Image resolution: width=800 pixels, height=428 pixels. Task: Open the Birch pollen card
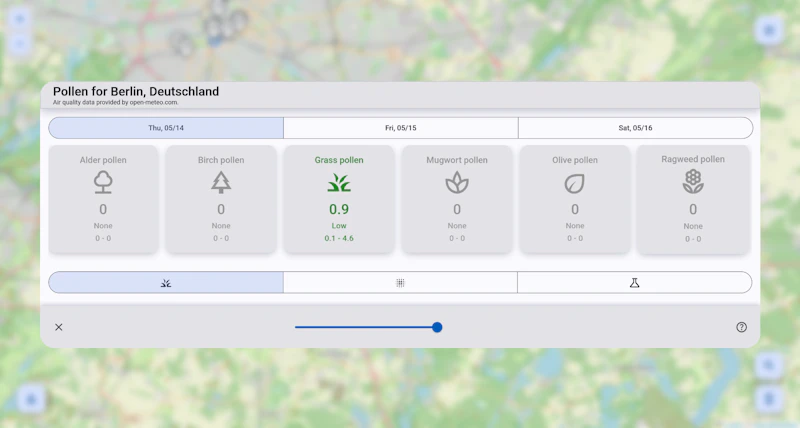tap(221, 199)
